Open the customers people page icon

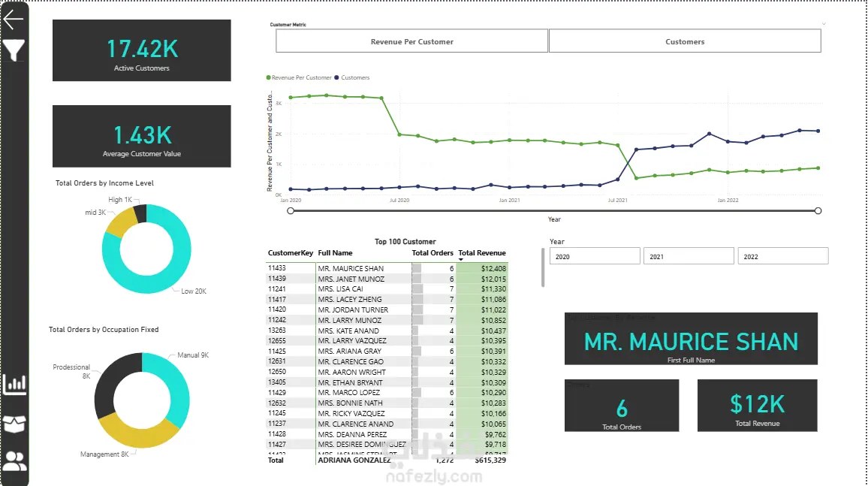pos(14,460)
